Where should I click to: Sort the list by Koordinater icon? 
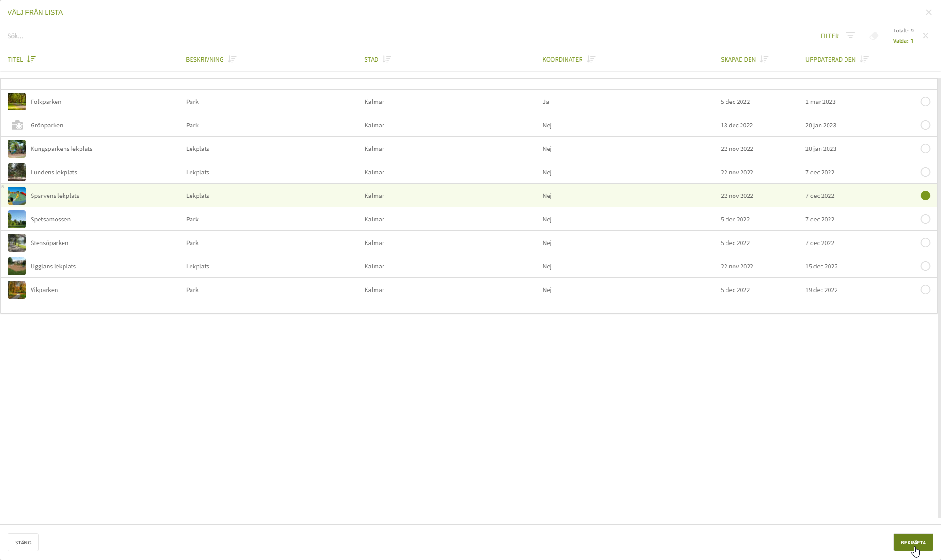590,59
